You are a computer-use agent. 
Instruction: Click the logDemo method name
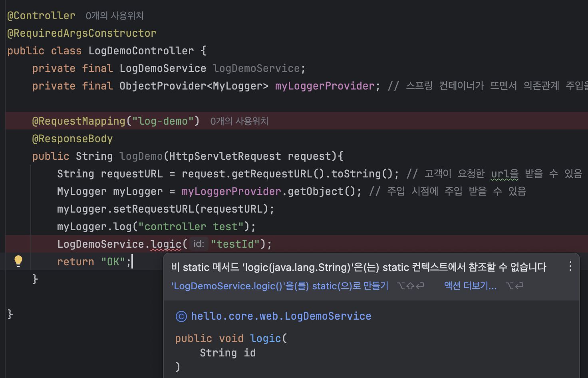pyautogui.click(x=141, y=156)
